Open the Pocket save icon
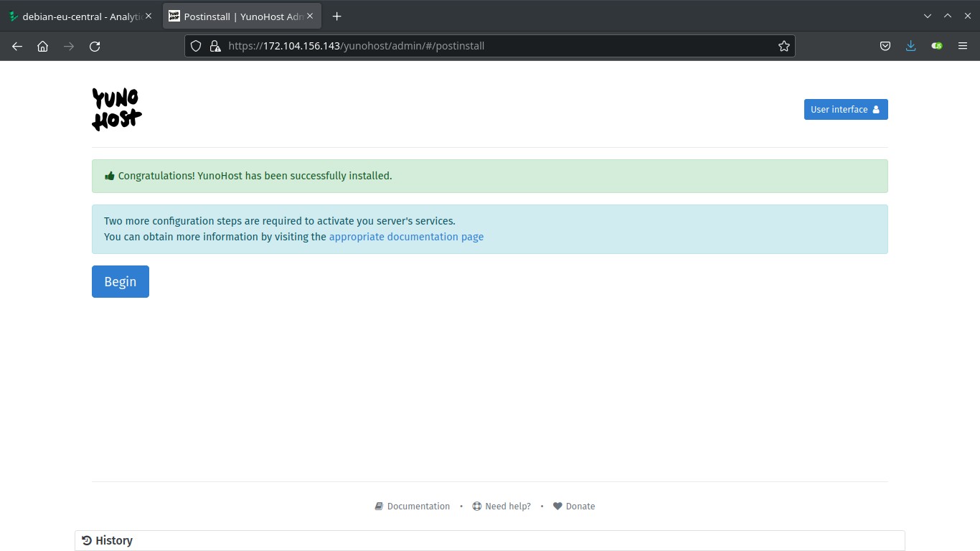 (x=885, y=46)
